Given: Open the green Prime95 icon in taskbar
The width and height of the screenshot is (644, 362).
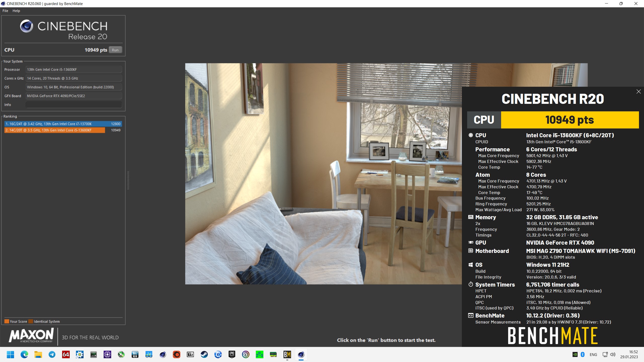Looking at the screenshot, I should coord(260,354).
